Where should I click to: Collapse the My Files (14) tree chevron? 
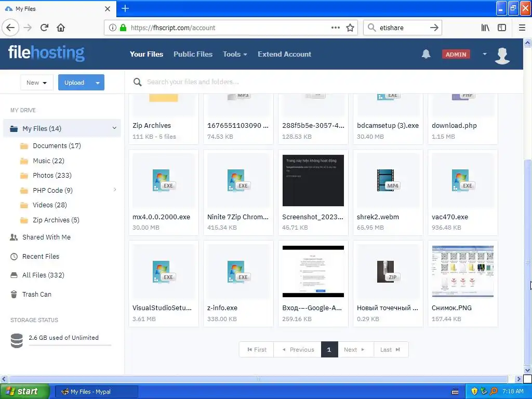coord(114,128)
